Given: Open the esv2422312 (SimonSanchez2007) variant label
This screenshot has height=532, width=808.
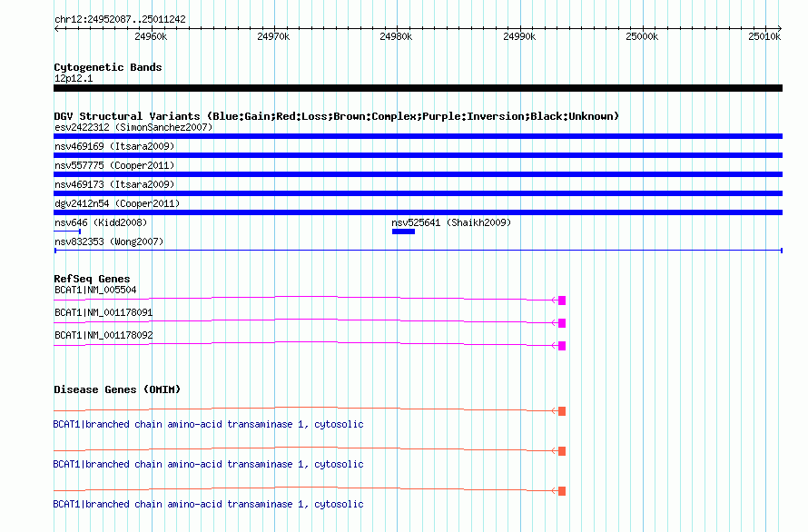Looking at the screenshot, I should click(133, 127).
